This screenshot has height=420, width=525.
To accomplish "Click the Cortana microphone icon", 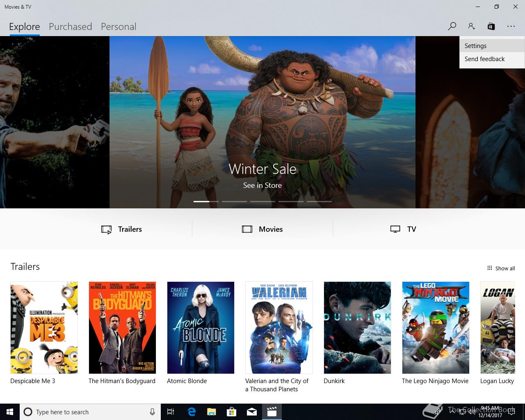I will (x=152, y=412).
